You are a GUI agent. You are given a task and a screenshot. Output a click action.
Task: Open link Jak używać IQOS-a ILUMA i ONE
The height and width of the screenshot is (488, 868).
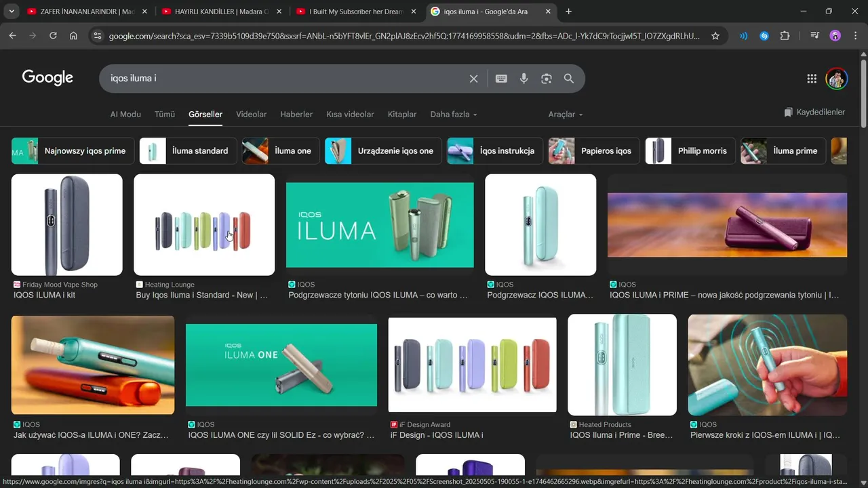coord(91,435)
